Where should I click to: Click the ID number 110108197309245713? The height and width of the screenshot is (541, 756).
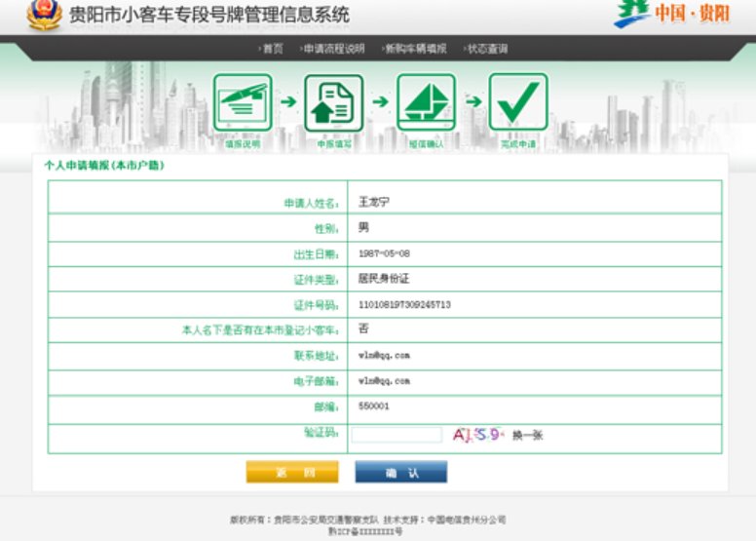click(404, 304)
